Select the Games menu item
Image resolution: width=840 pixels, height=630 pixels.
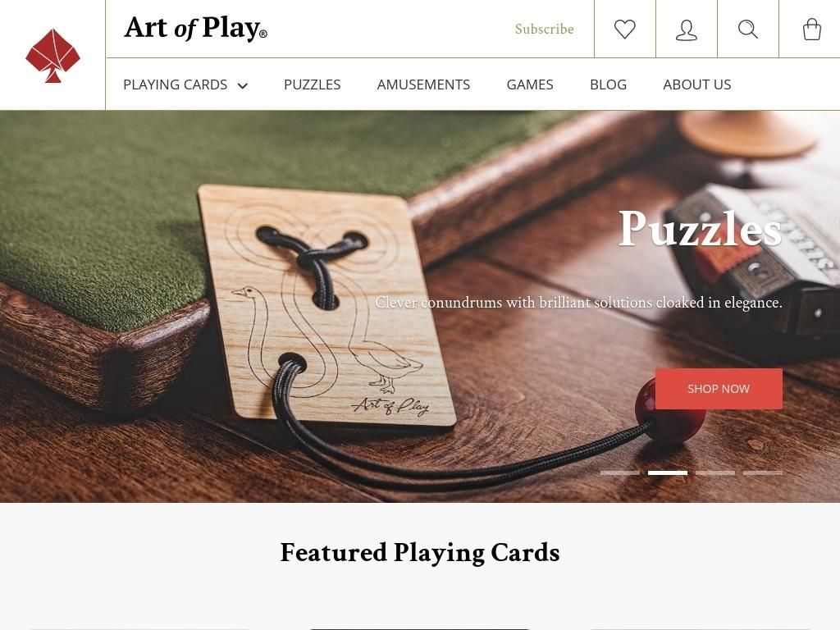coord(530,84)
